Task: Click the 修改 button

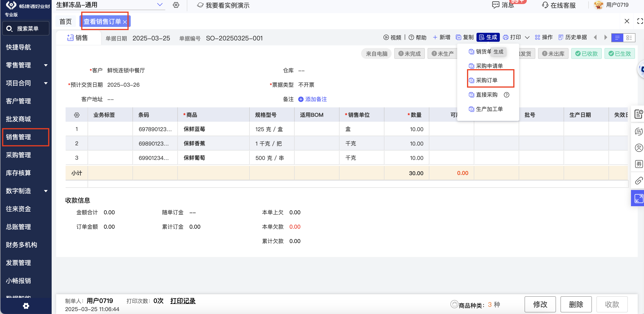Action: pyautogui.click(x=540, y=304)
